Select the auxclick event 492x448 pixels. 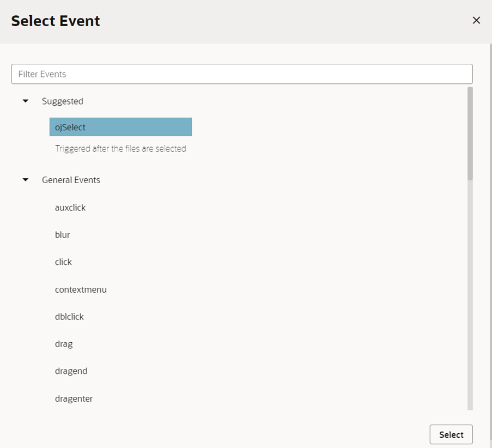pyautogui.click(x=70, y=208)
